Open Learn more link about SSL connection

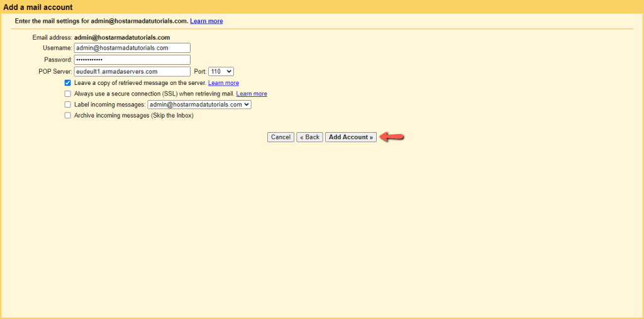click(x=252, y=94)
